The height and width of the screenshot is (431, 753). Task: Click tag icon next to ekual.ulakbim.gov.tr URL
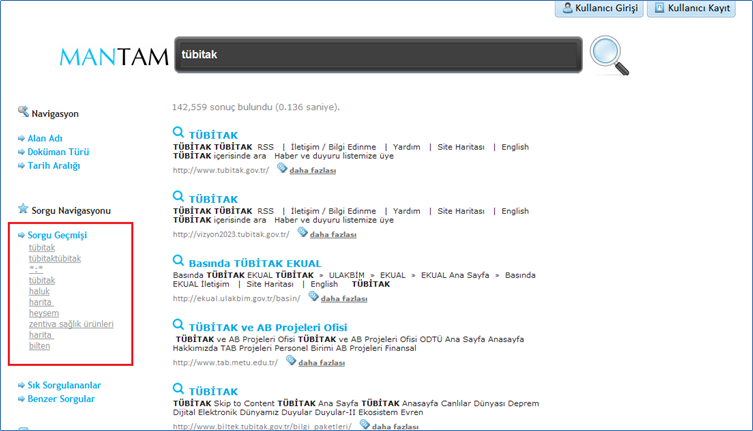[x=314, y=296]
